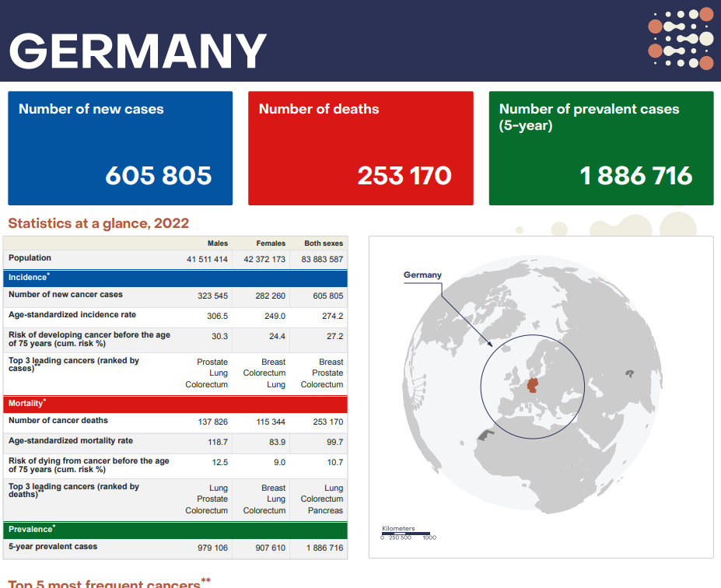Screen dimensions: 721x588
Task: Click the Kilometers scale bar on the map
Action: (408, 534)
